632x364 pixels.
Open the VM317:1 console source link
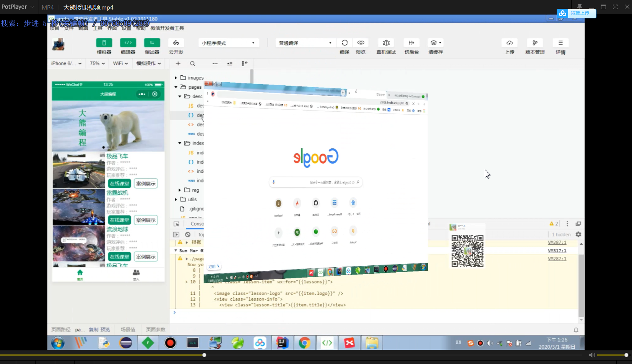tap(557, 250)
